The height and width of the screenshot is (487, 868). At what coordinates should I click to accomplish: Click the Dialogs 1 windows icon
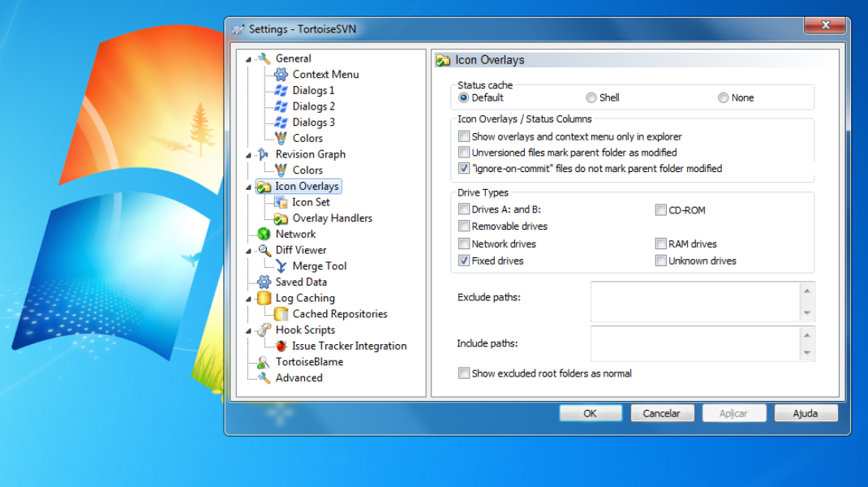[x=281, y=90]
